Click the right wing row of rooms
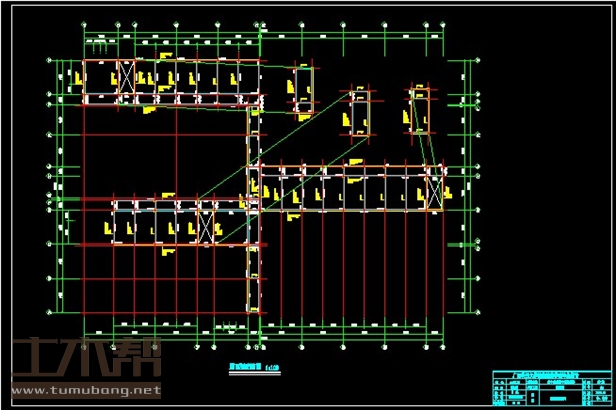The height and width of the screenshot is (410, 616). 350,188
